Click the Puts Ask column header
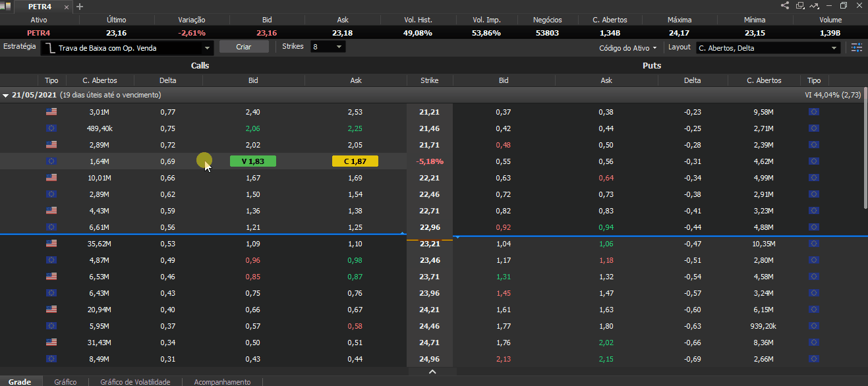868x386 pixels. pos(606,80)
